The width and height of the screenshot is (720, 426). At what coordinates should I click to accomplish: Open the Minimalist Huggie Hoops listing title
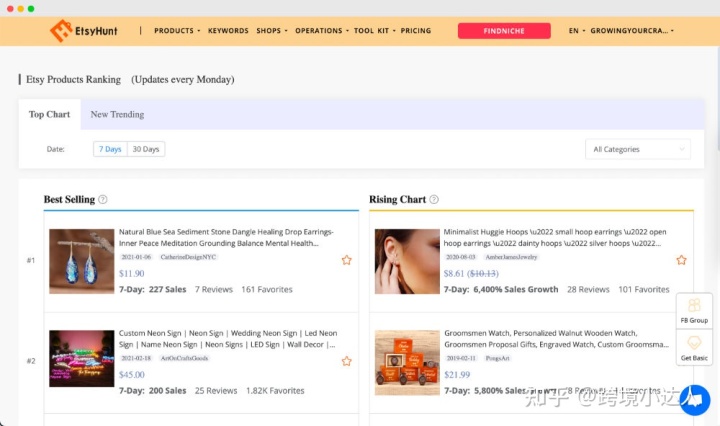555,237
